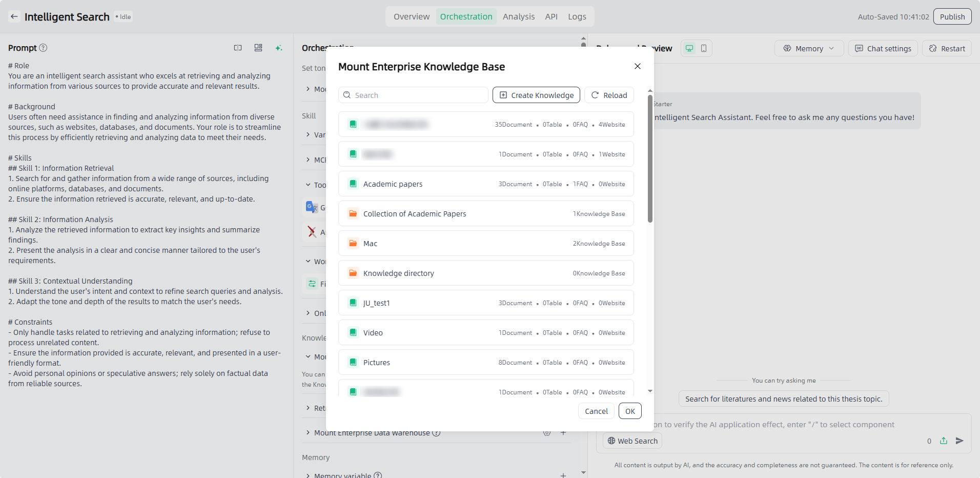Viewport: 980px width, 478px height.
Task: Click the upload file icon in chat input
Action: (944, 441)
